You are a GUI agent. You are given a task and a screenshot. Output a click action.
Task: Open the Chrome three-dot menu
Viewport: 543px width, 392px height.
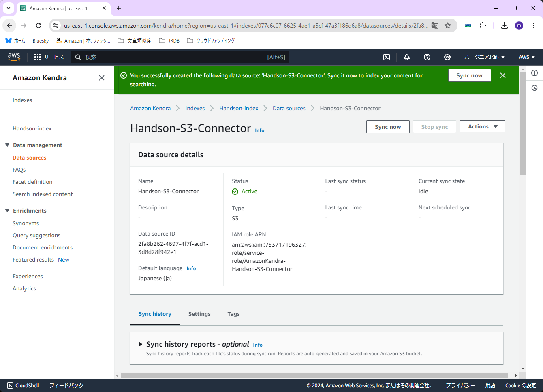click(x=534, y=26)
